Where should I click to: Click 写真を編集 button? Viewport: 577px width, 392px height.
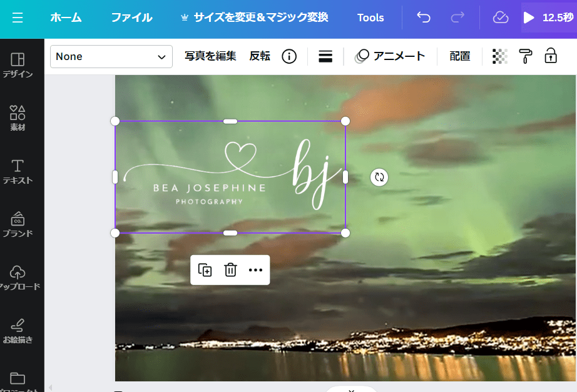pyautogui.click(x=210, y=56)
